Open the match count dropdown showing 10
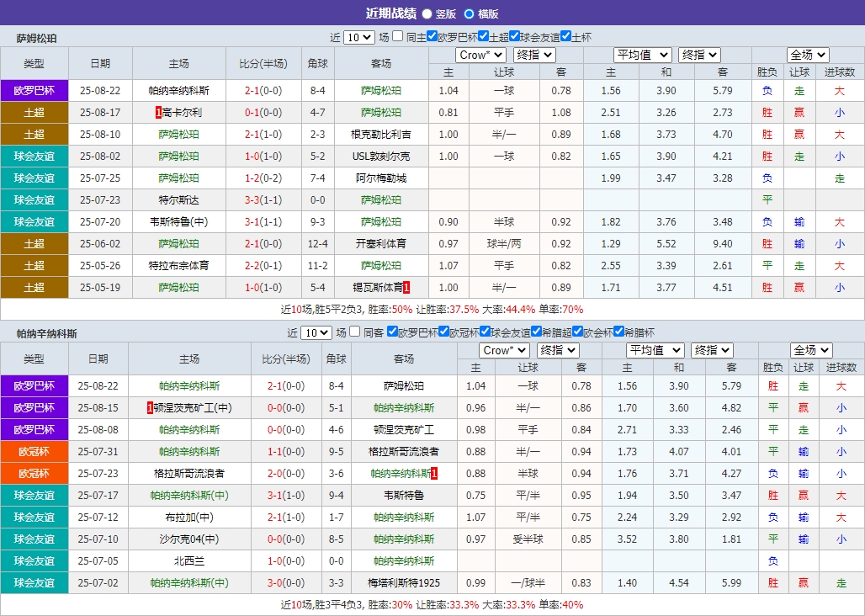This screenshot has width=865, height=616. tap(358, 37)
